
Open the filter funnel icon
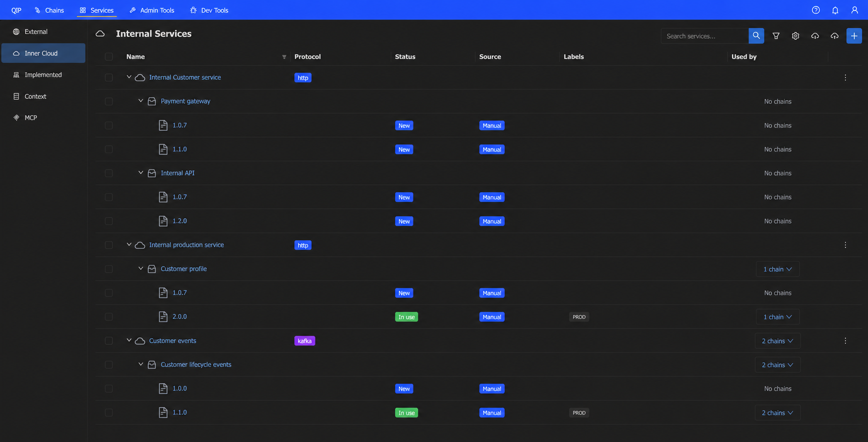click(x=776, y=36)
